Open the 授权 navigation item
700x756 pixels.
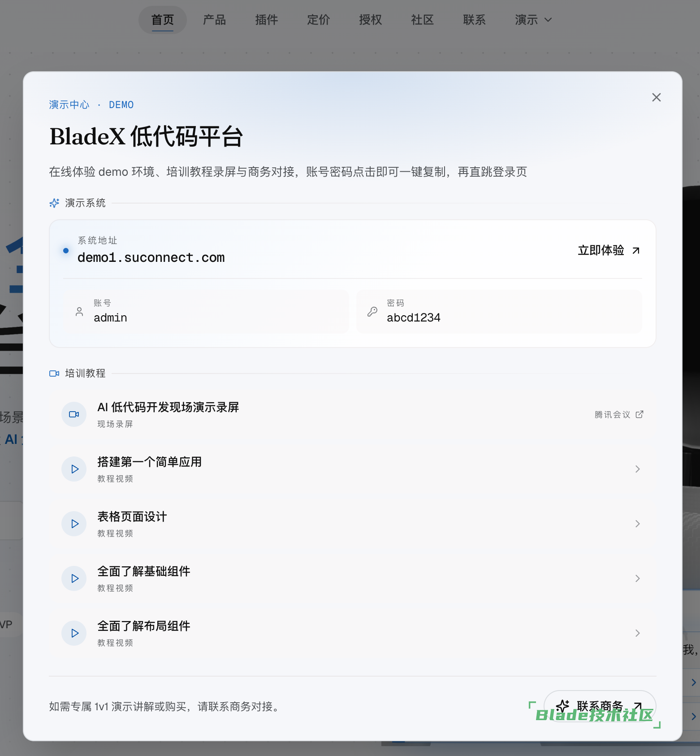pyautogui.click(x=371, y=20)
